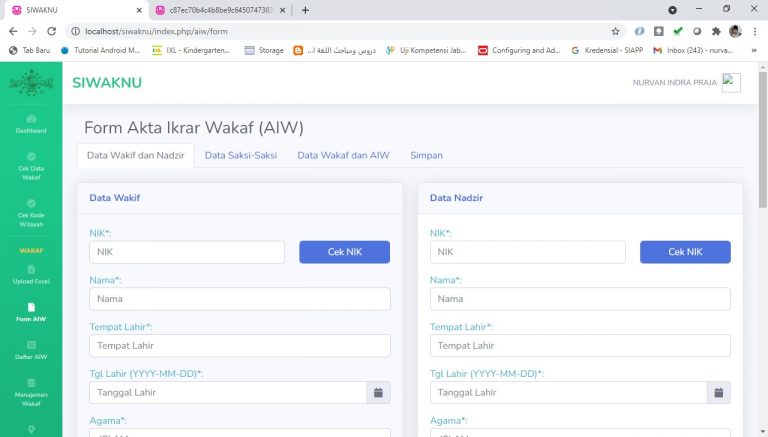Click the NURVAN INDRA PRAJA user name
The image size is (768, 437).
point(674,82)
